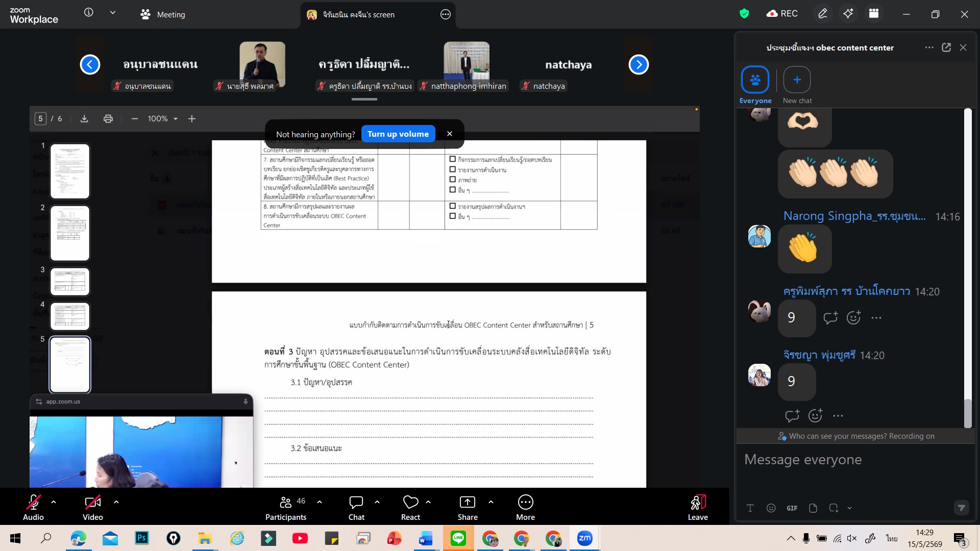Open the AI Companion sparkle icon
The height and width of the screenshot is (551, 980).
(848, 14)
